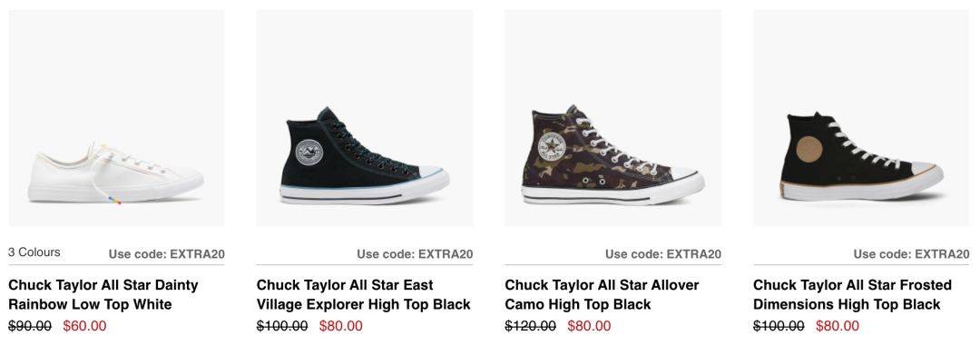
Task: Click the crossed-out $100.00 price of Frosted Dimensions
Action: [x=779, y=326]
